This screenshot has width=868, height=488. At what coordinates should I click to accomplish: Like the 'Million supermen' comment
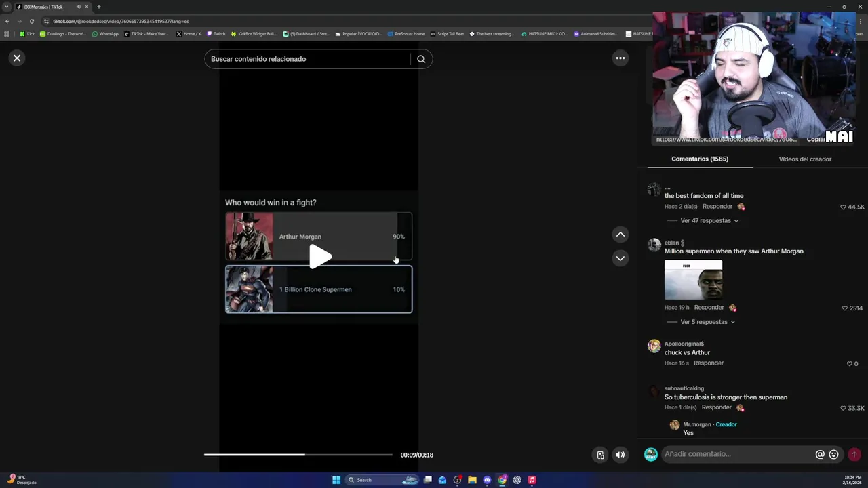point(844,308)
